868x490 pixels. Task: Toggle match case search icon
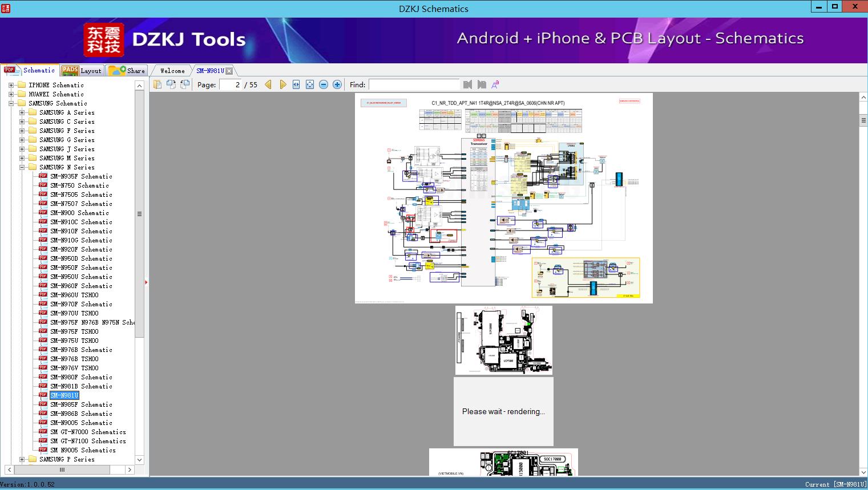495,84
